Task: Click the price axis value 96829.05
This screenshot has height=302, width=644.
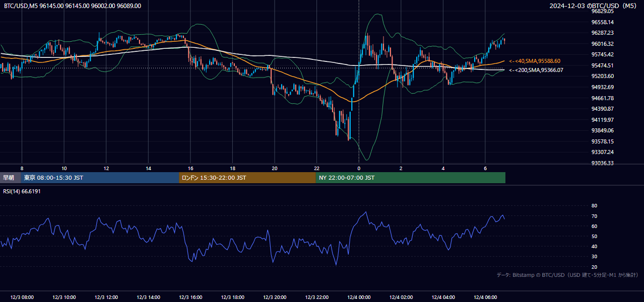Action: pyautogui.click(x=602, y=11)
